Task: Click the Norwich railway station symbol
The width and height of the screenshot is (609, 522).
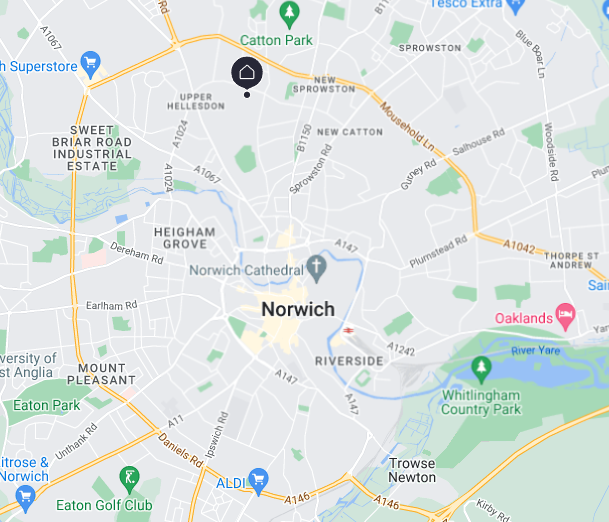Action: pyautogui.click(x=348, y=331)
